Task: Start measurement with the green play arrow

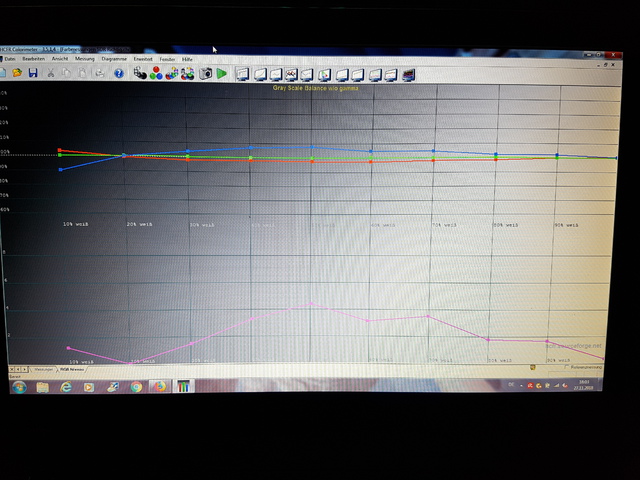Action: [x=222, y=73]
